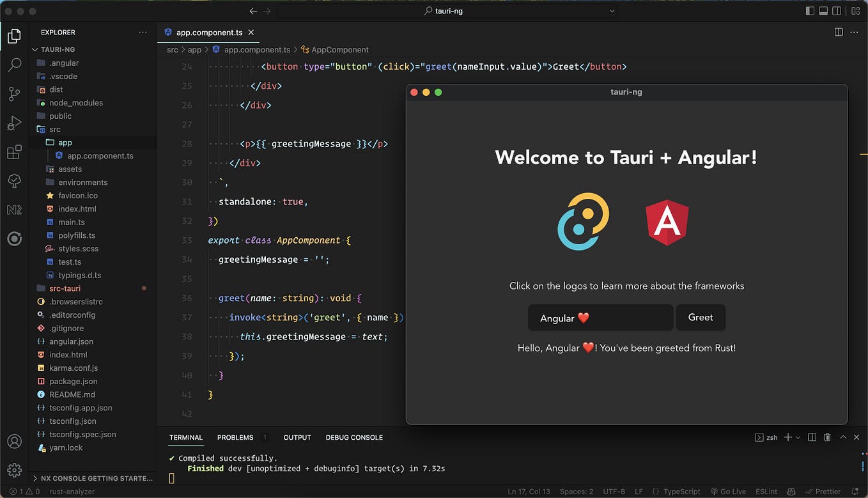The width and height of the screenshot is (868, 498).
Task: Maximize the terminal panel with the chevron
Action: (x=842, y=437)
